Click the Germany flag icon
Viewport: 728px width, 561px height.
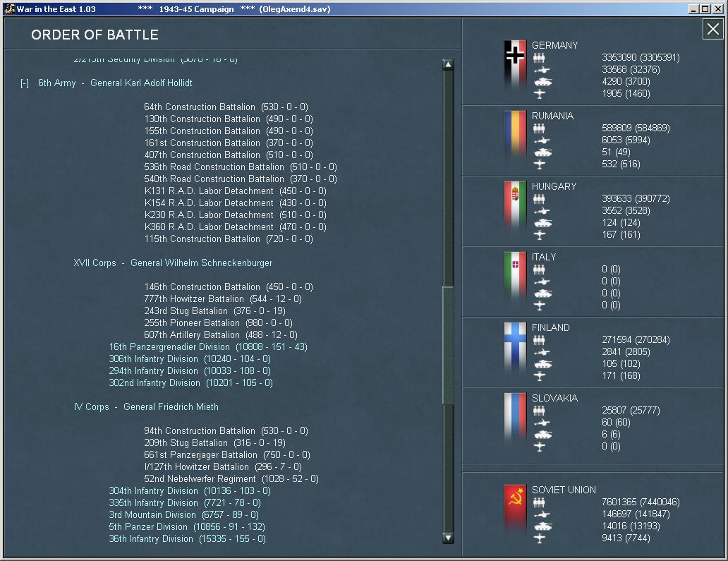pos(515,64)
